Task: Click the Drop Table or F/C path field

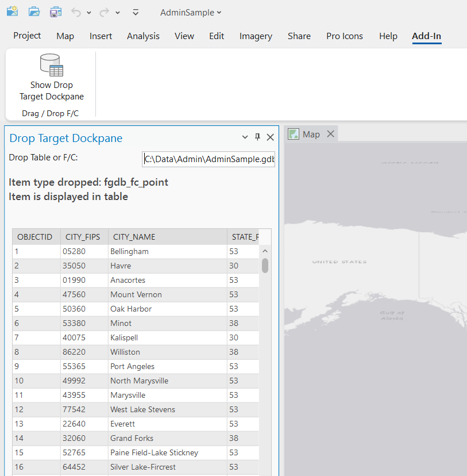Action: (209, 159)
